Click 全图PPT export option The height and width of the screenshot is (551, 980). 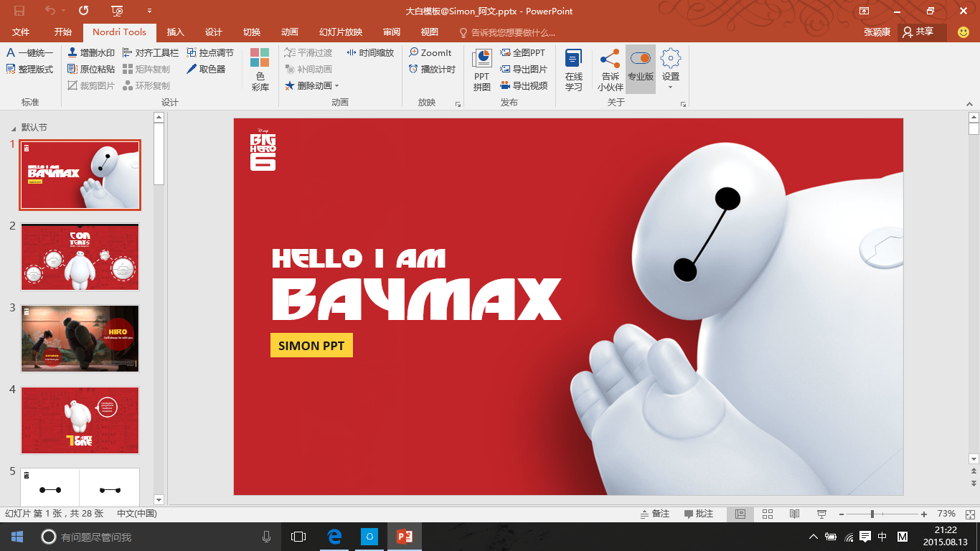click(x=523, y=52)
